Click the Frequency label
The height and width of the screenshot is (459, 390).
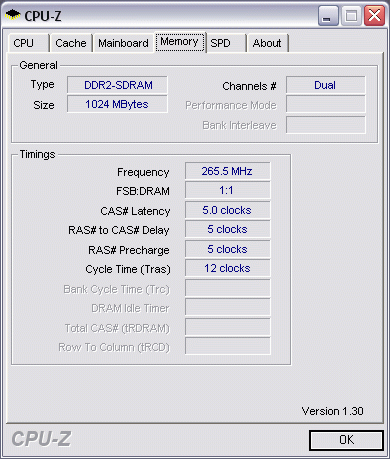click(143, 172)
